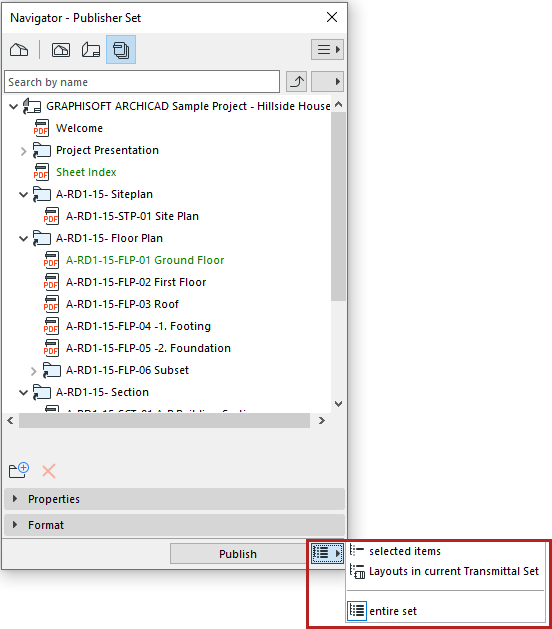The height and width of the screenshot is (629, 552).
Task: Click the PDF icon beside First Floor
Action: click(x=51, y=282)
